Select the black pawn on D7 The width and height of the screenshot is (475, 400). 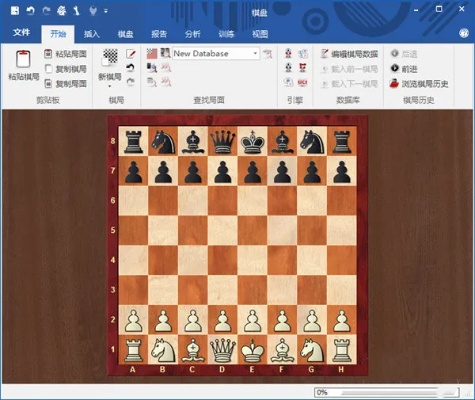[223, 171]
